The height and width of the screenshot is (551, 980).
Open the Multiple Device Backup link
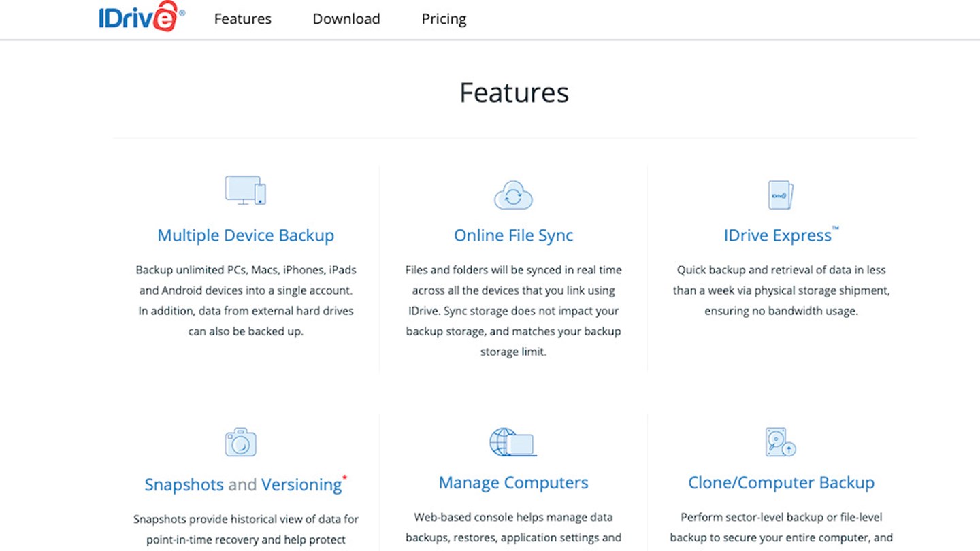coord(246,235)
